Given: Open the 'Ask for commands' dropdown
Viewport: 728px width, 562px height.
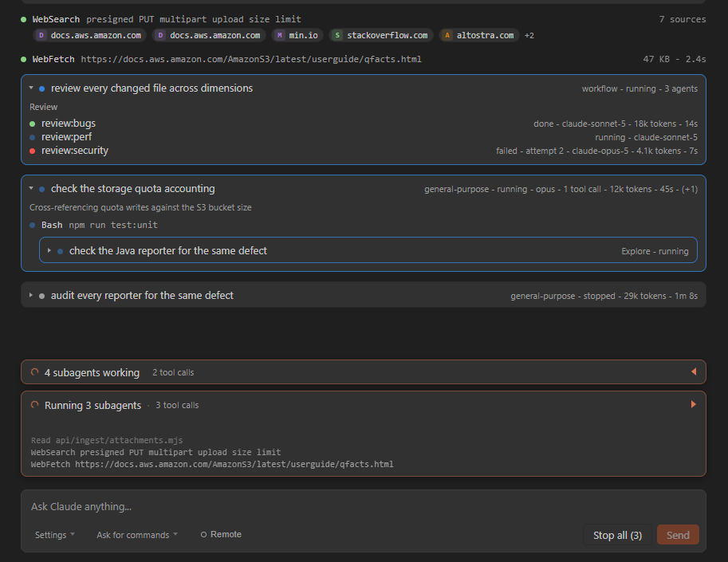Looking at the screenshot, I should [137, 535].
